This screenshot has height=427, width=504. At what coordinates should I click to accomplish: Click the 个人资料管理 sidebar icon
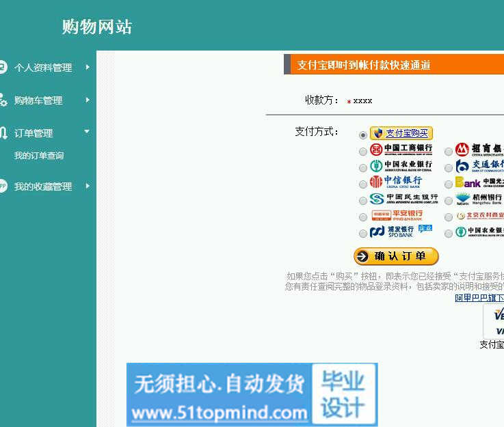pos(3,68)
